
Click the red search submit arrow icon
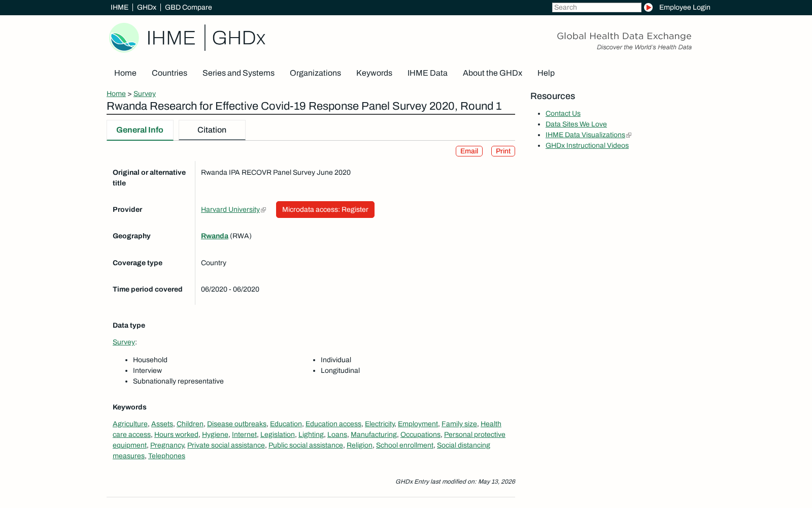pyautogui.click(x=648, y=8)
